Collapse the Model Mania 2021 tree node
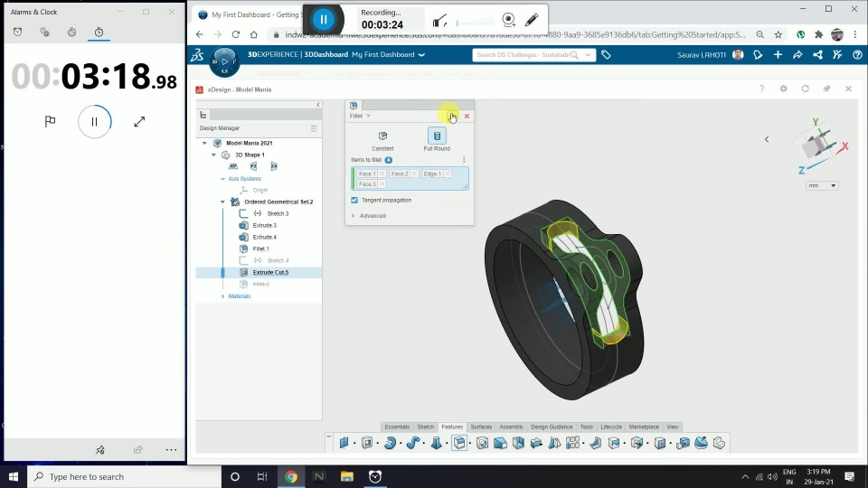 [x=204, y=144]
